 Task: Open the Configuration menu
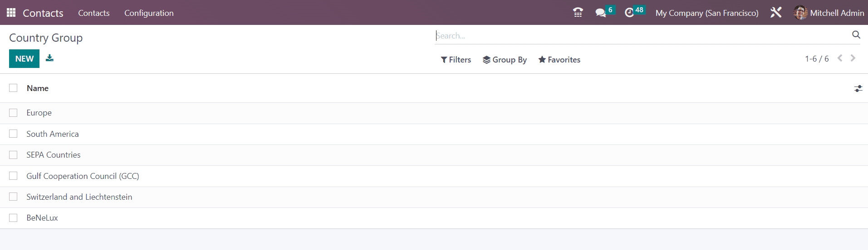pyautogui.click(x=149, y=13)
